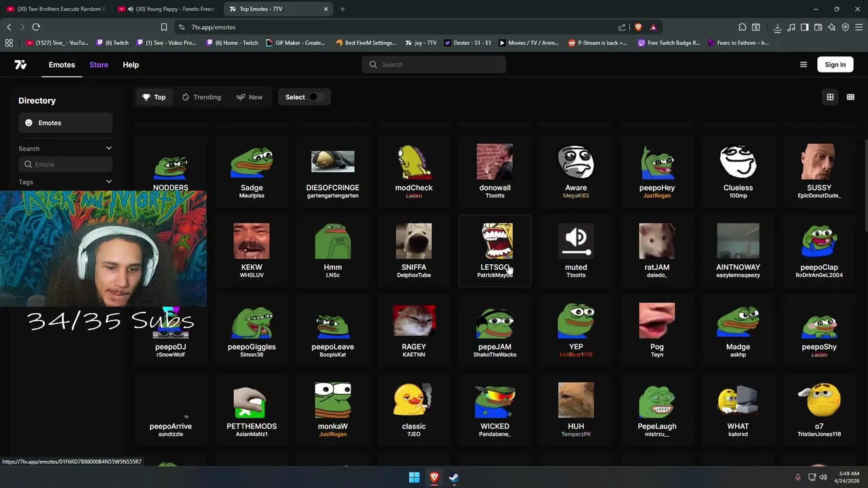Screen dimensions: 868x488
Task: Collapse the Search section in Directory
Action: 108,148
